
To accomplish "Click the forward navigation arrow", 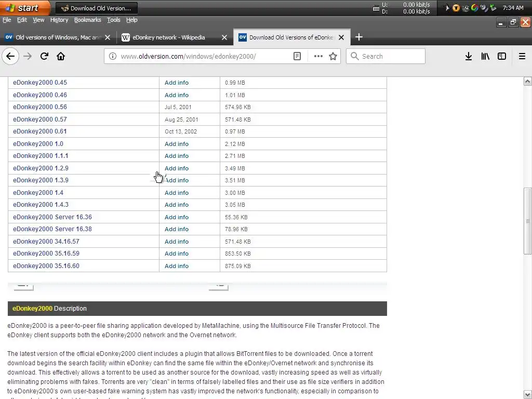I will coord(28,56).
